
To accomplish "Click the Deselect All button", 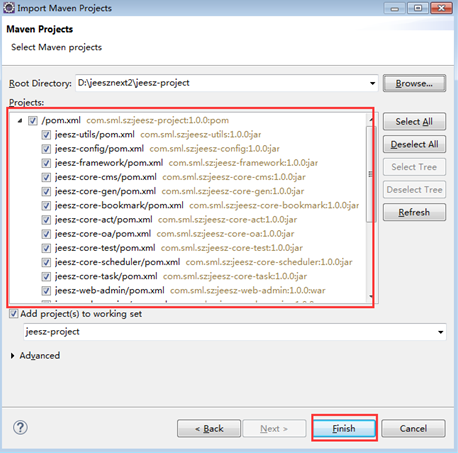I will [x=414, y=144].
